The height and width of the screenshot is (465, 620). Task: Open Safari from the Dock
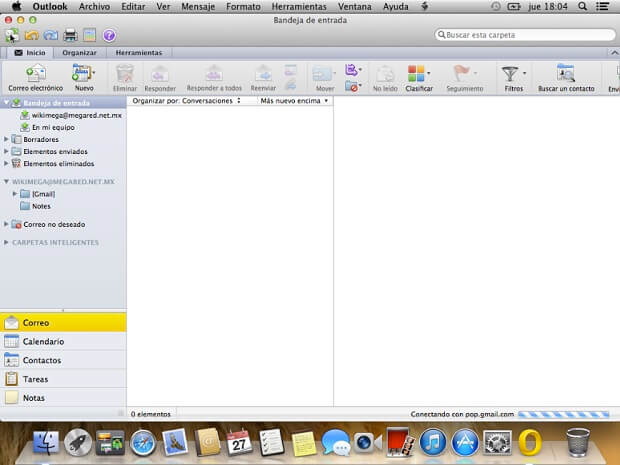(x=143, y=443)
